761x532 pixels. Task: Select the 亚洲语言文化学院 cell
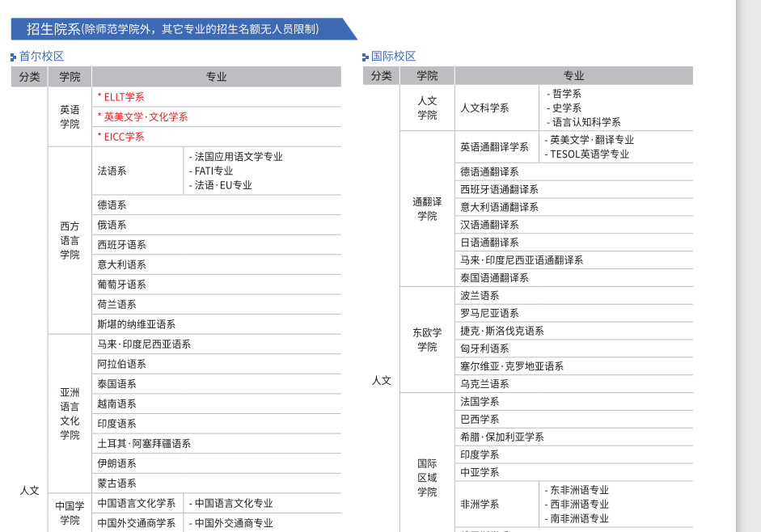point(70,414)
